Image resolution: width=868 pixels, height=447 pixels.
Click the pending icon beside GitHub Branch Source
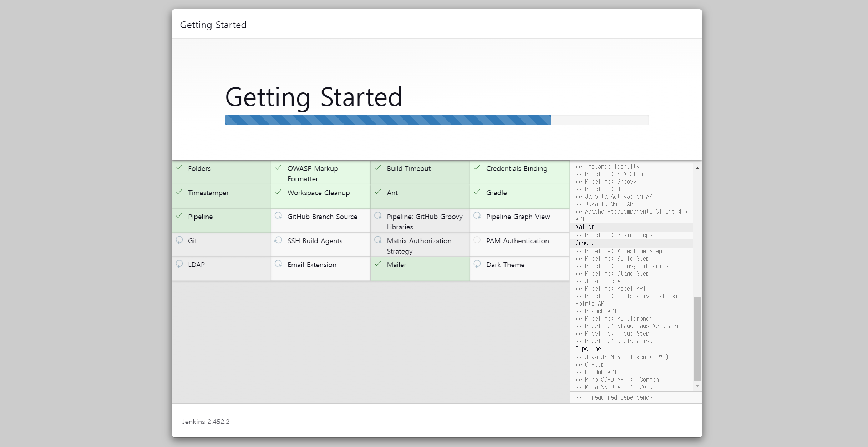(278, 216)
